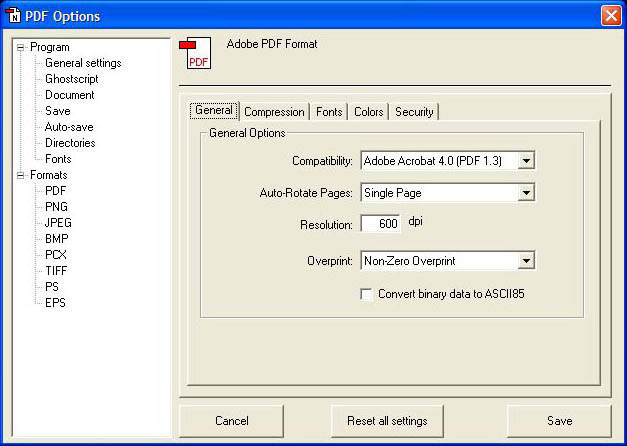Select the Colors tab
Image resolution: width=627 pixels, height=446 pixels.
(x=369, y=112)
